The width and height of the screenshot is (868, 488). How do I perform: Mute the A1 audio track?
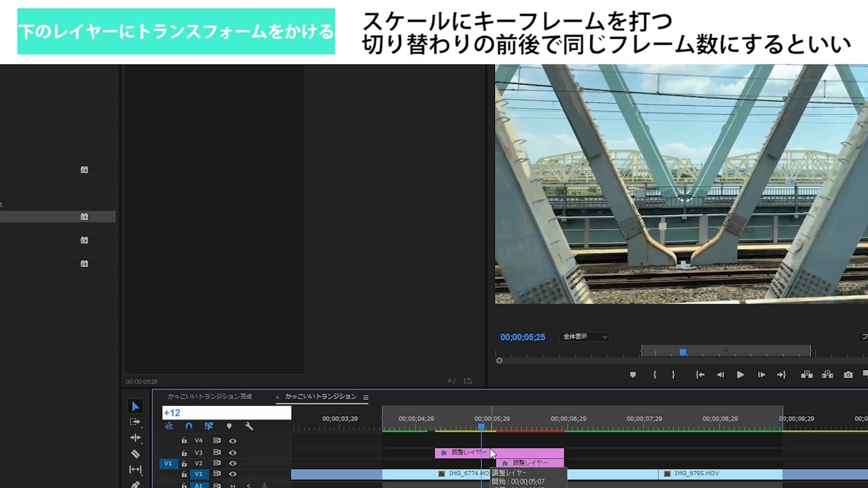pyautogui.click(x=233, y=485)
